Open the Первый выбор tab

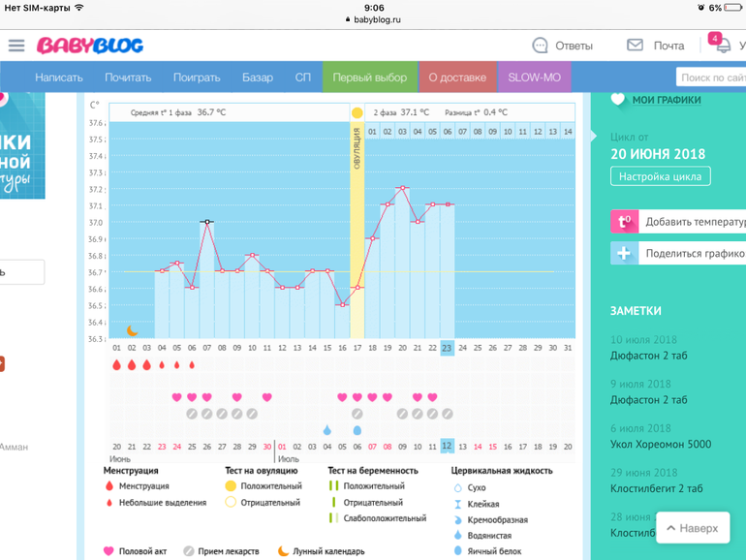coord(370,78)
